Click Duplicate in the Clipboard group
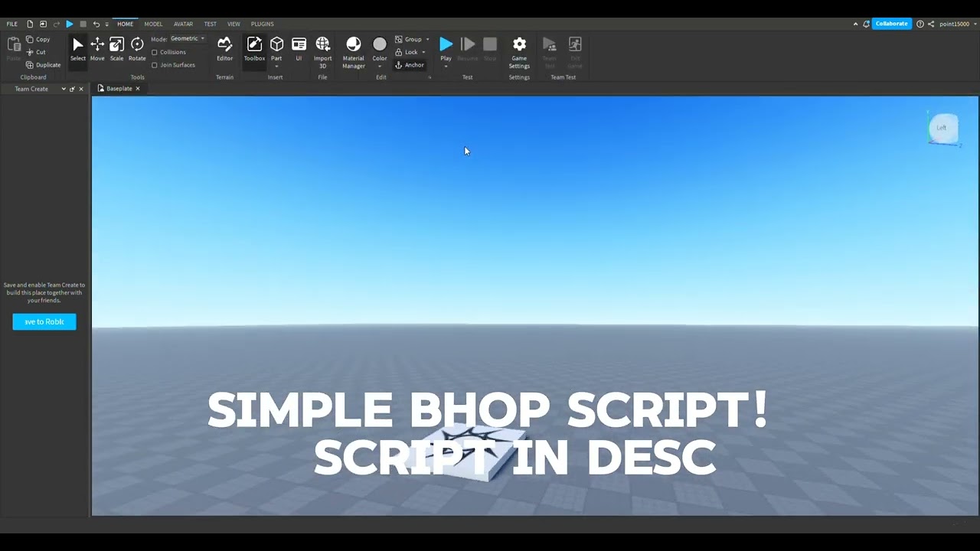The width and height of the screenshot is (980, 551). (43, 65)
